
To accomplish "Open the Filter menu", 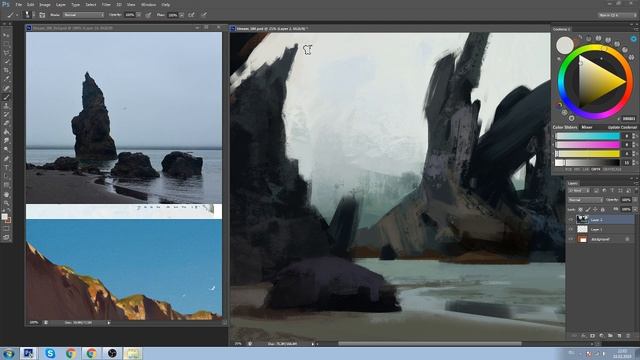I will (107, 4).
